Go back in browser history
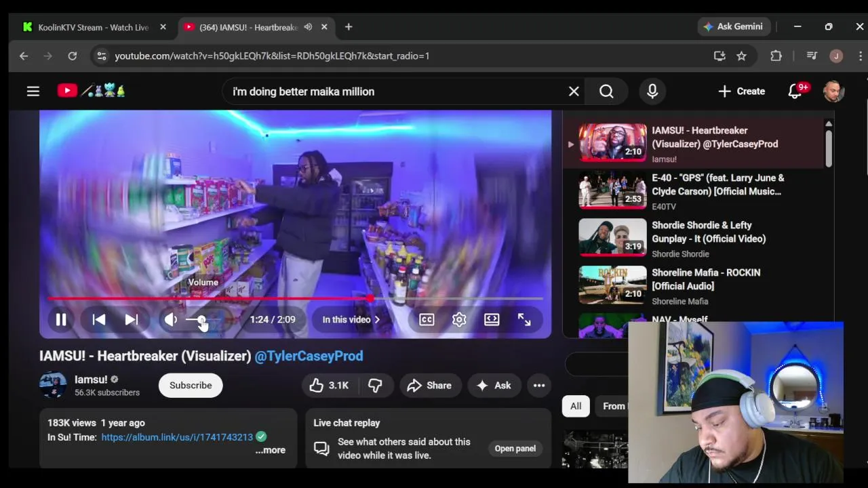 pyautogui.click(x=24, y=56)
